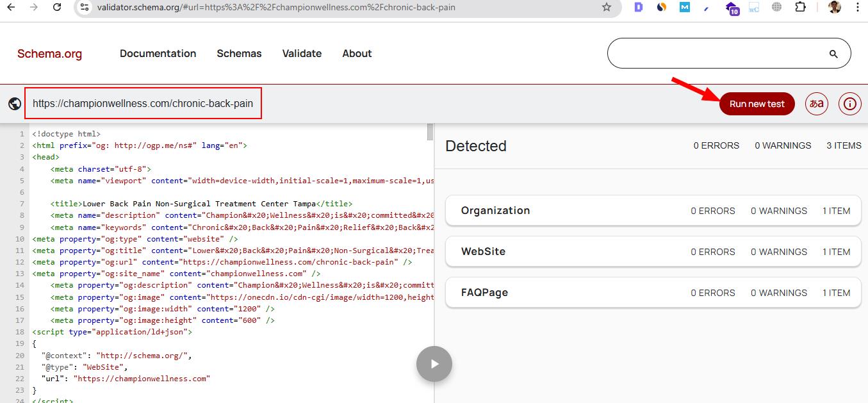The image size is (868, 403).
Task: Open the Schemas menu item
Action: (x=239, y=54)
